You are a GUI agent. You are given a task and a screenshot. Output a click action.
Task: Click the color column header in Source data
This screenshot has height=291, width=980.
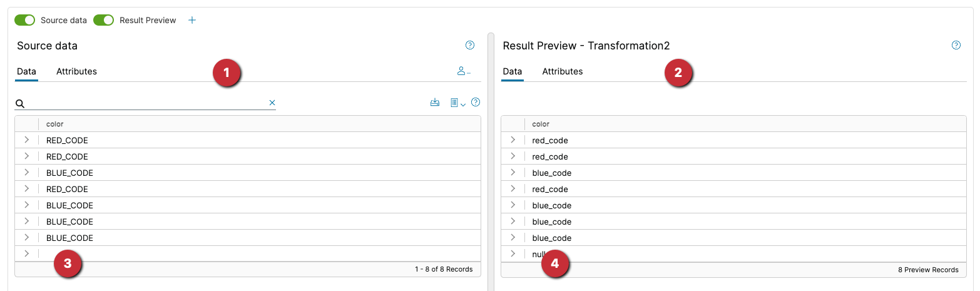coord(55,124)
